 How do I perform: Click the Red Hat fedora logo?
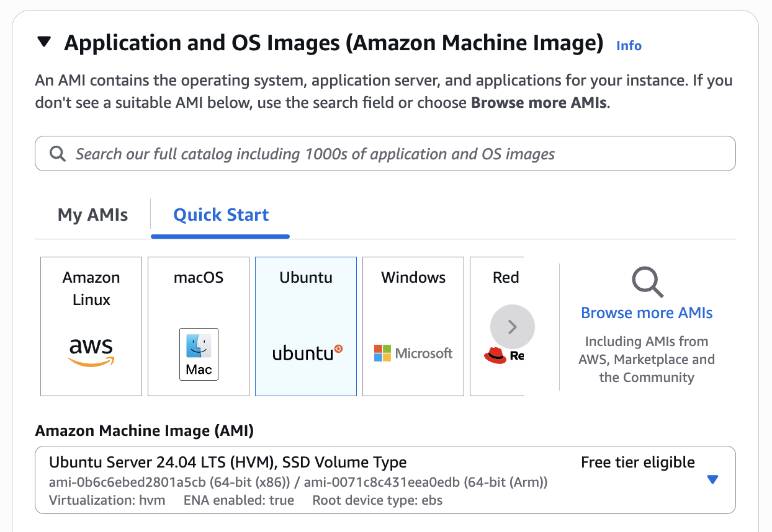pos(495,355)
